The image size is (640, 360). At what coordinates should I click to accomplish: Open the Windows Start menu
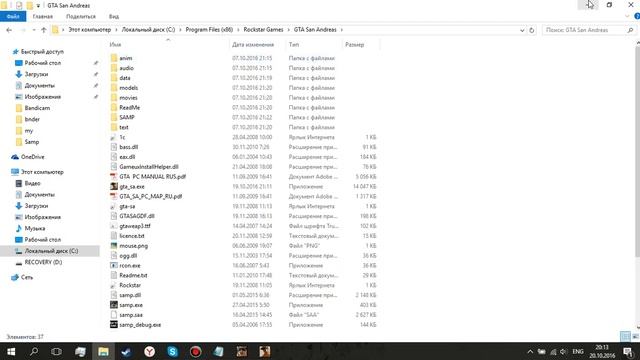[11, 351]
